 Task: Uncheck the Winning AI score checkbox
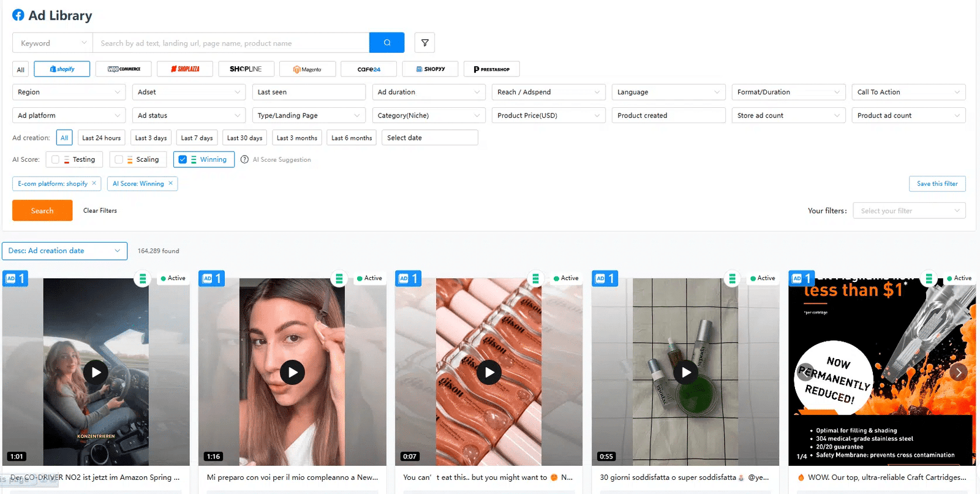click(x=183, y=159)
